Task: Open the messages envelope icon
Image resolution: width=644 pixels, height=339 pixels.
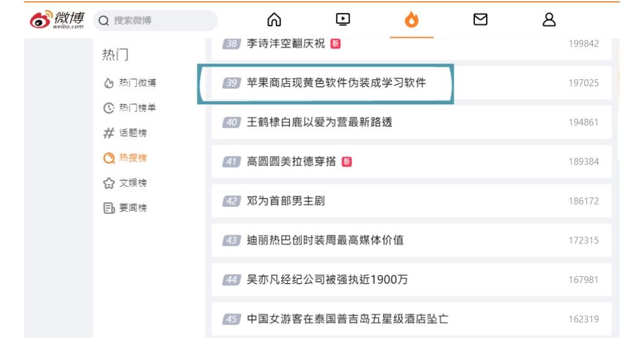Action: click(x=480, y=20)
